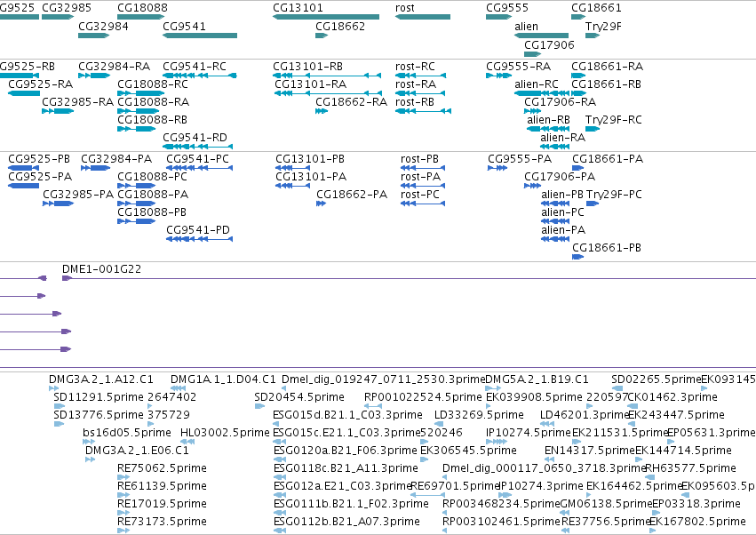Click the CG18661 gene label
The height and width of the screenshot is (535, 756).
tap(596, 8)
